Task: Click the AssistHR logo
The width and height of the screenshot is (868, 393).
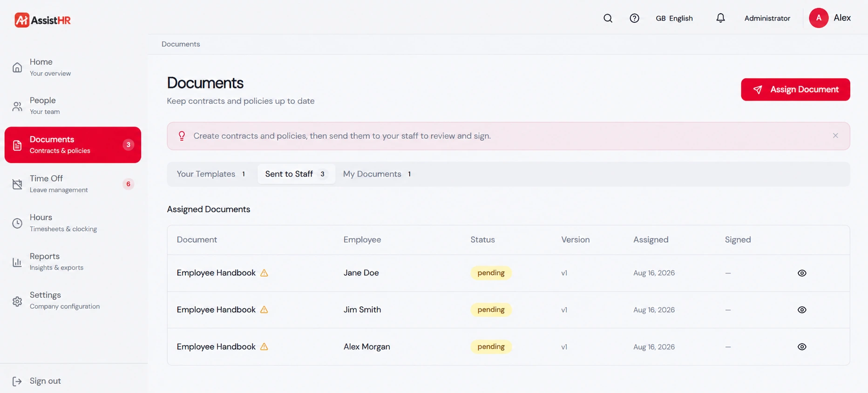Action: [x=42, y=20]
